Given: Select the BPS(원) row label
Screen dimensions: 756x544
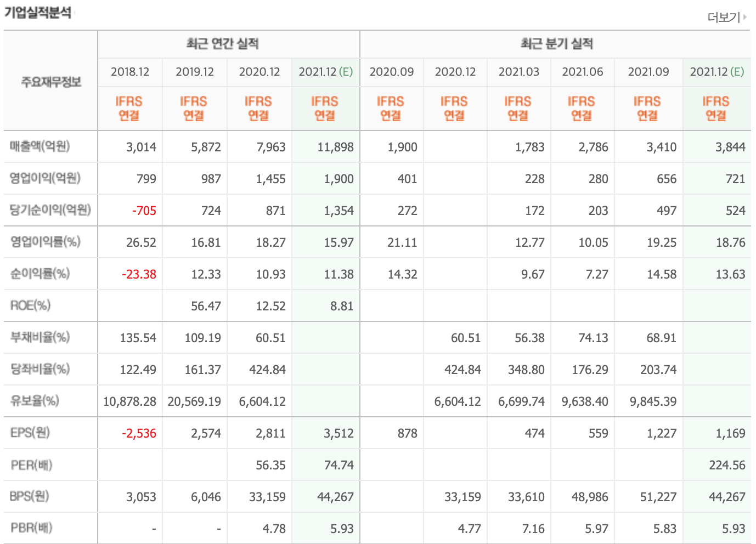Looking at the screenshot, I should (30, 496).
